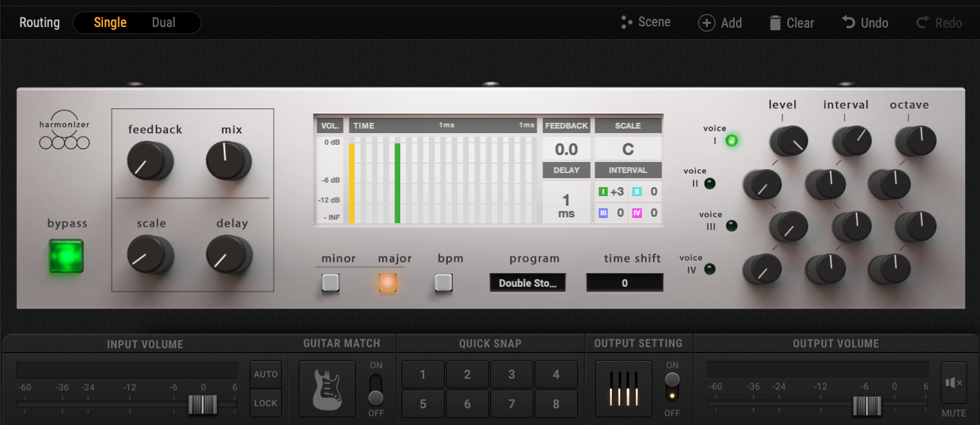Click the voice III LED
Image resolution: width=980 pixels, height=425 pixels.
[x=732, y=226]
